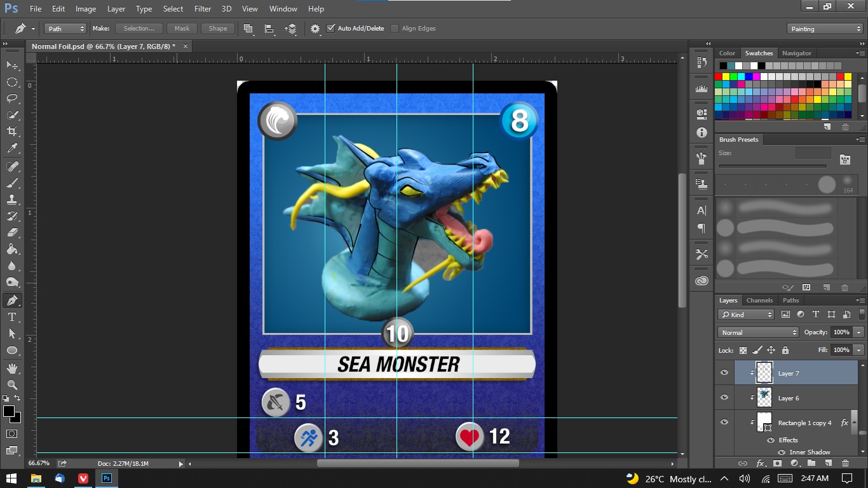Viewport: 868px width, 488px height.
Task: Delete layer with the trash icon in Layers panel
Action: [x=845, y=463]
